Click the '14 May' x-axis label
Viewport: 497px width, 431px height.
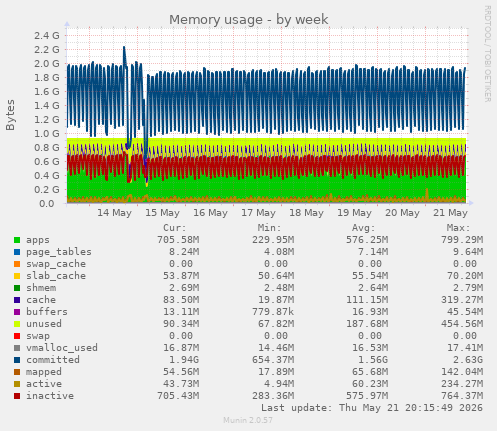point(114,213)
